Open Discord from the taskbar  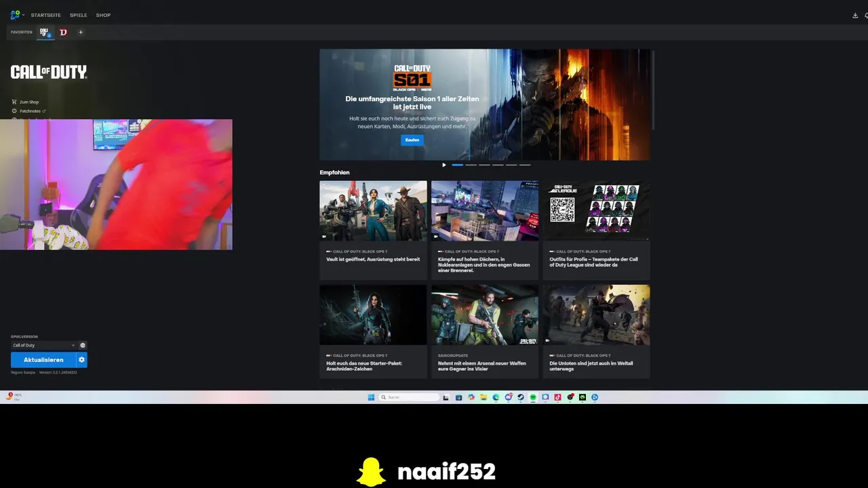(509, 397)
